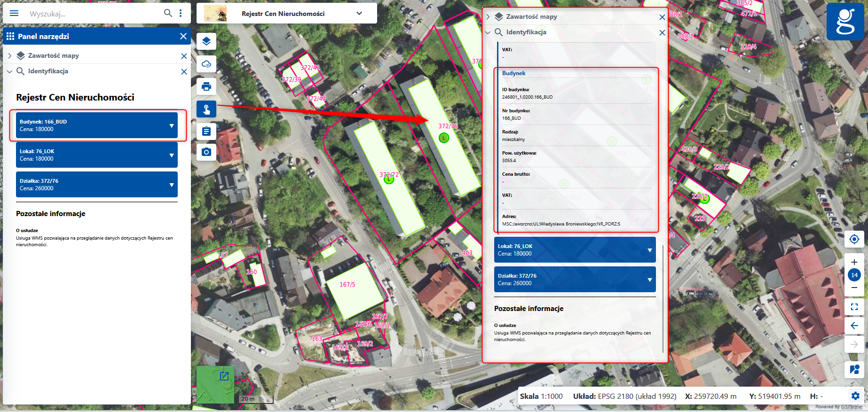The height and width of the screenshot is (412, 868).
Task: Open map settings gear in status bar
Action: pos(855,396)
